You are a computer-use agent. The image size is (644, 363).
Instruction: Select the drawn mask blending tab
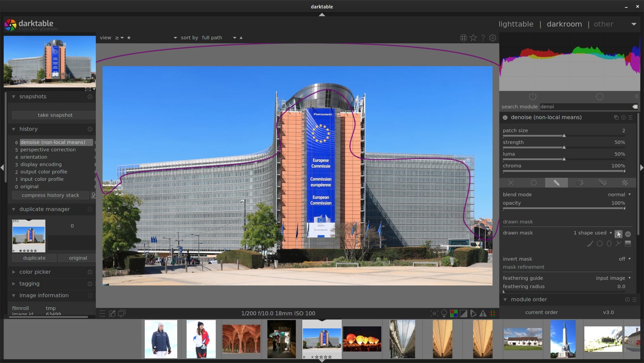[556, 183]
